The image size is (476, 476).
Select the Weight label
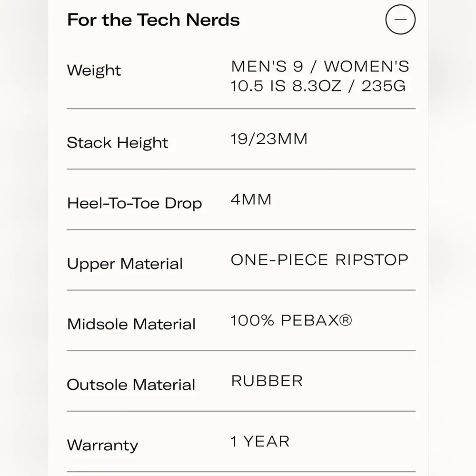click(x=94, y=70)
